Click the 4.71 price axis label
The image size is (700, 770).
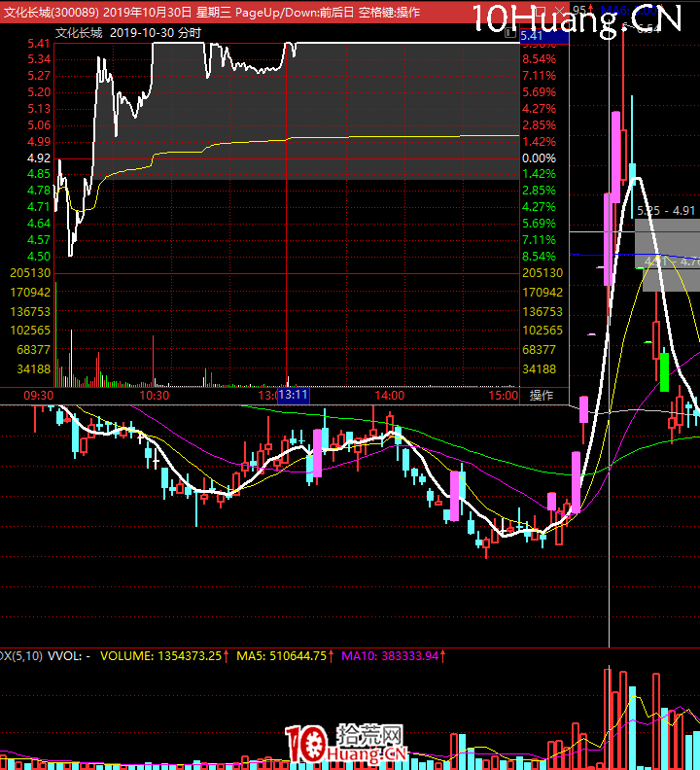(39, 207)
